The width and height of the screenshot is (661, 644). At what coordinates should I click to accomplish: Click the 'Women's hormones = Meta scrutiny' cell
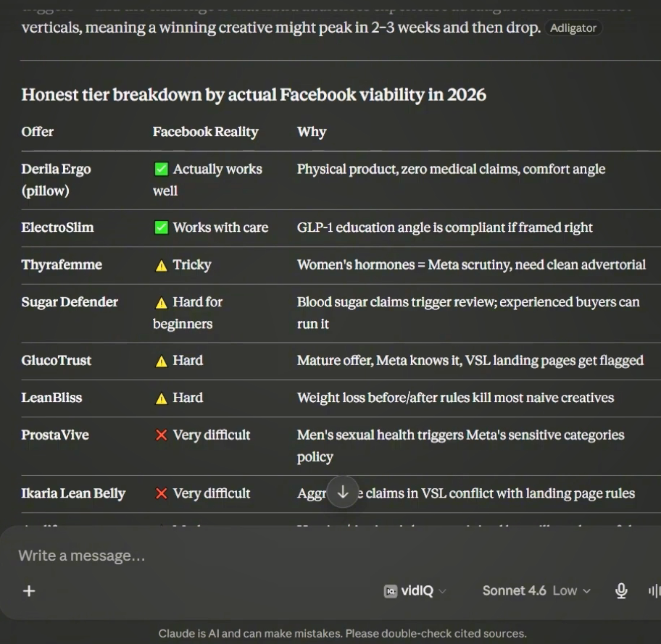(x=471, y=264)
